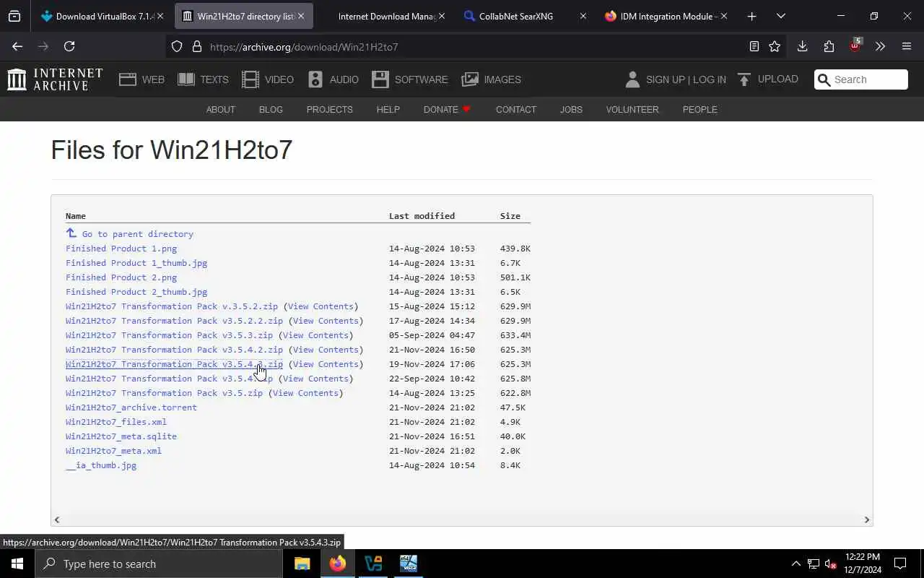Click the horizontal scrollbar left arrow
The height and width of the screenshot is (578, 924).
pos(57,519)
